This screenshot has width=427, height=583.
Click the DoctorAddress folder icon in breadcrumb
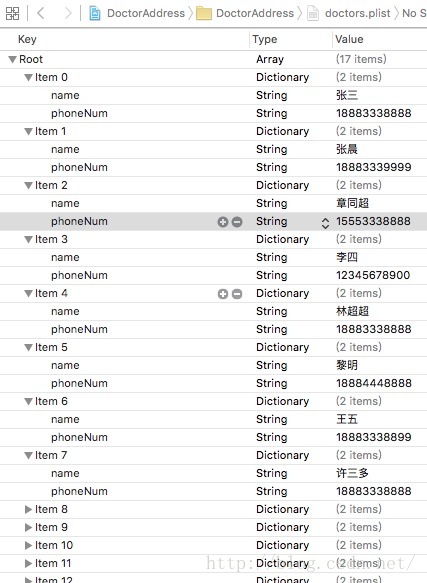click(204, 14)
